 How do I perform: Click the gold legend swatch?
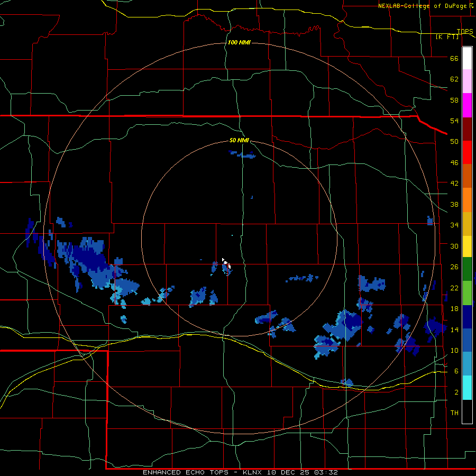click(x=467, y=224)
